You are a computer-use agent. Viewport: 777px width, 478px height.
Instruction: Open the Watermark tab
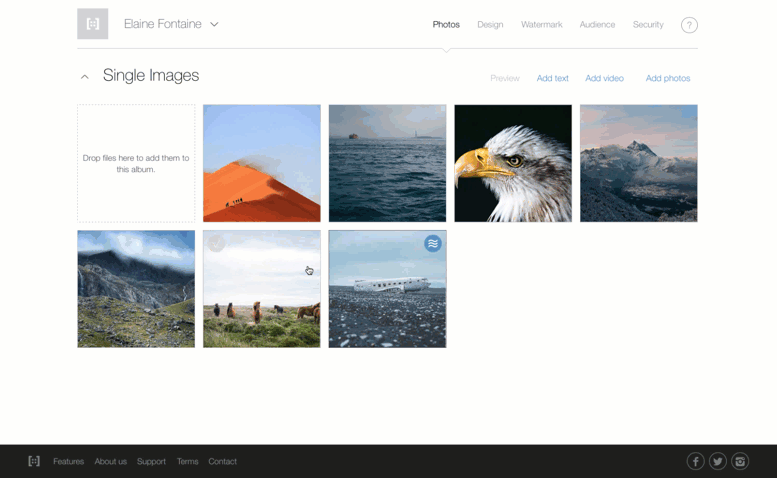pyautogui.click(x=542, y=24)
